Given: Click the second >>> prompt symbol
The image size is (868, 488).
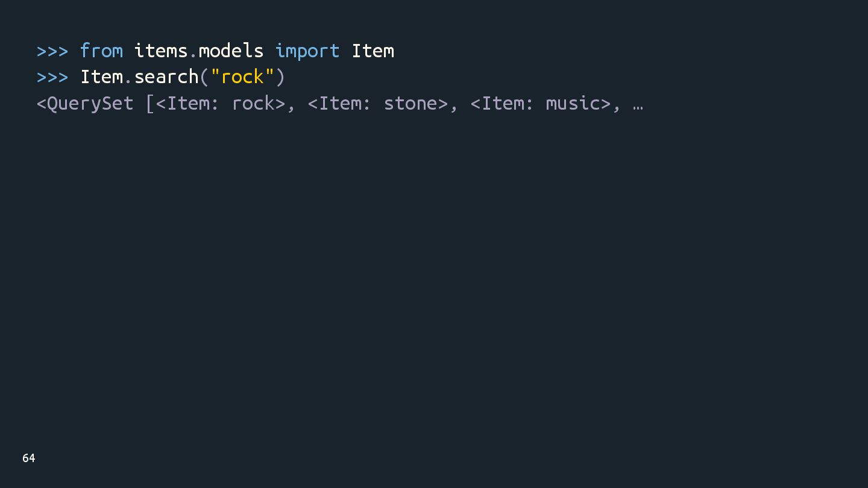Looking at the screenshot, I should tap(52, 77).
